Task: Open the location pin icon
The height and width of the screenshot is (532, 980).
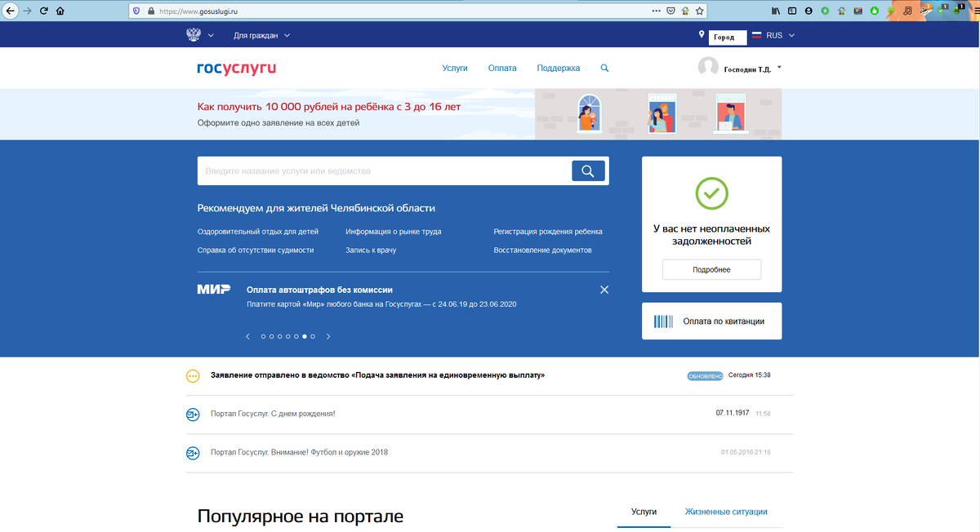Action: (x=702, y=35)
